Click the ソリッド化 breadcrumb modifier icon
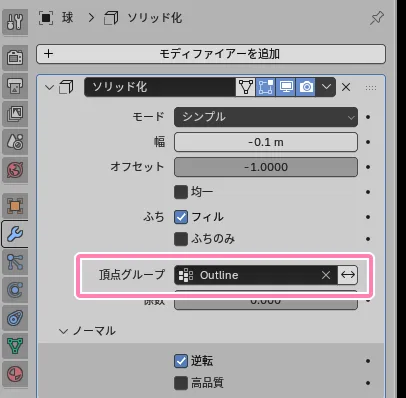Screen dimensions: 406x398 point(111,18)
